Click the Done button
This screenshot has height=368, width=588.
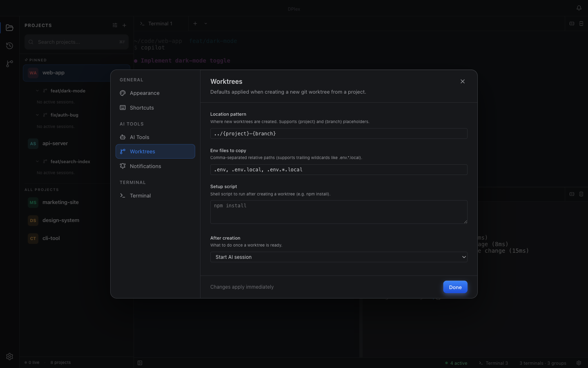pos(455,287)
